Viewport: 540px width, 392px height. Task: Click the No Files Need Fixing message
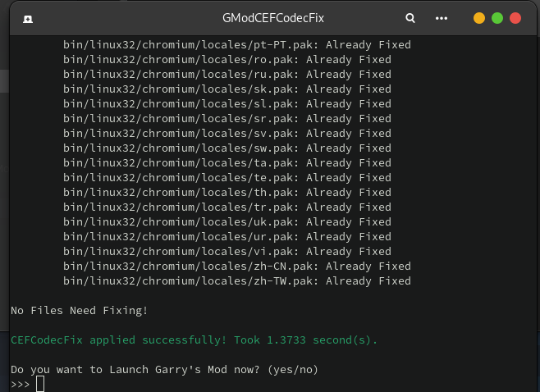pyautogui.click(x=79, y=311)
